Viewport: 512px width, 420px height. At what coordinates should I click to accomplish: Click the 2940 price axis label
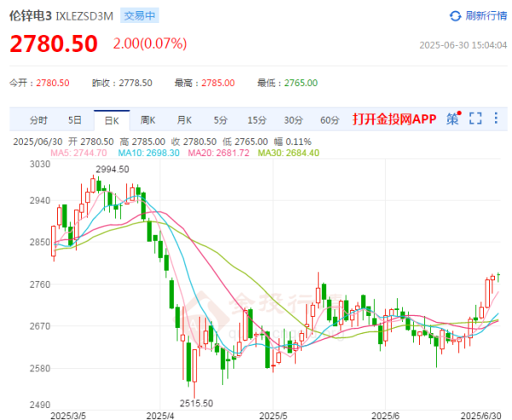coord(40,201)
